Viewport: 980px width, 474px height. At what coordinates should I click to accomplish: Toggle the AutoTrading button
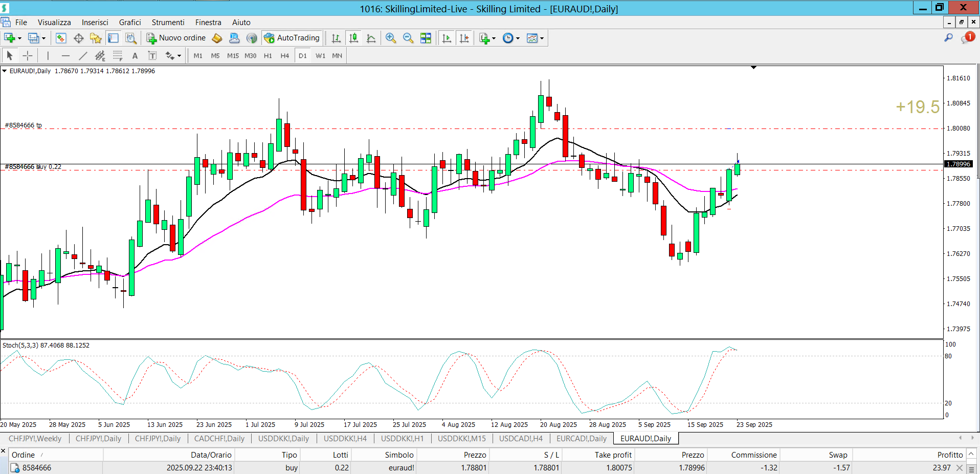pyautogui.click(x=292, y=38)
